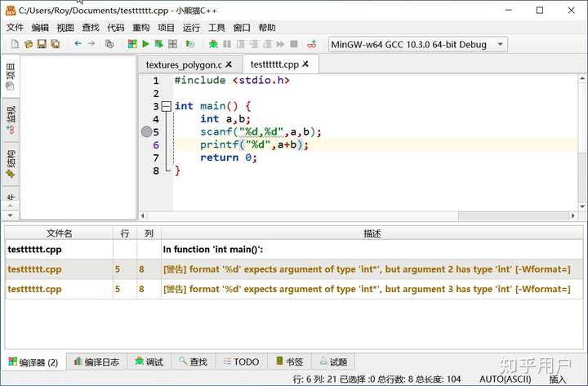Screen dimensions: 588x386
Task: Click the side tabs scroll down arrow
Action: click(10, 215)
